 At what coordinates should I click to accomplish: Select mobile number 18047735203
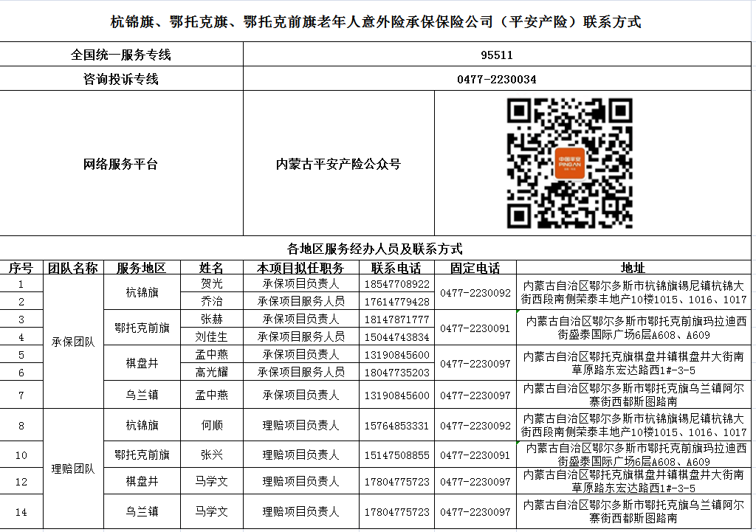tap(396, 373)
